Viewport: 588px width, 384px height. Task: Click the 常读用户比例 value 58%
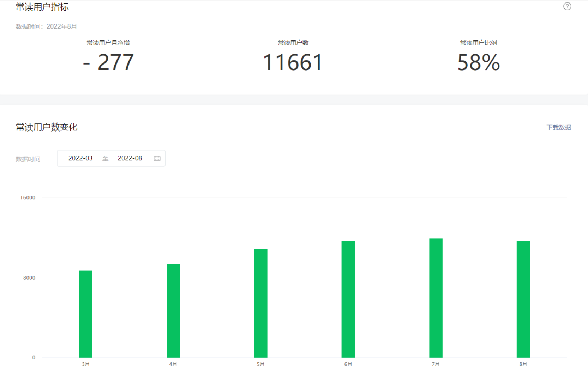(x=479, y=62)
